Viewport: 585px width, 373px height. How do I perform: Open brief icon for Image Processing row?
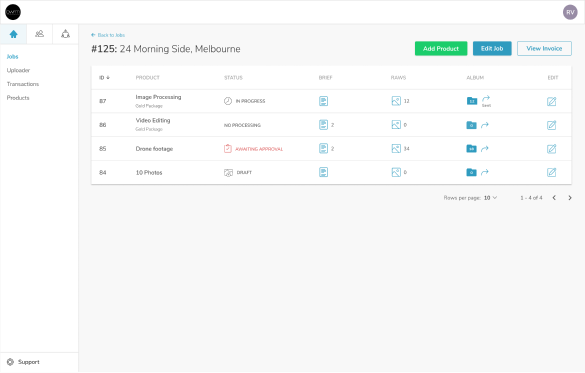pyautogui.click(x=323, y=101)
